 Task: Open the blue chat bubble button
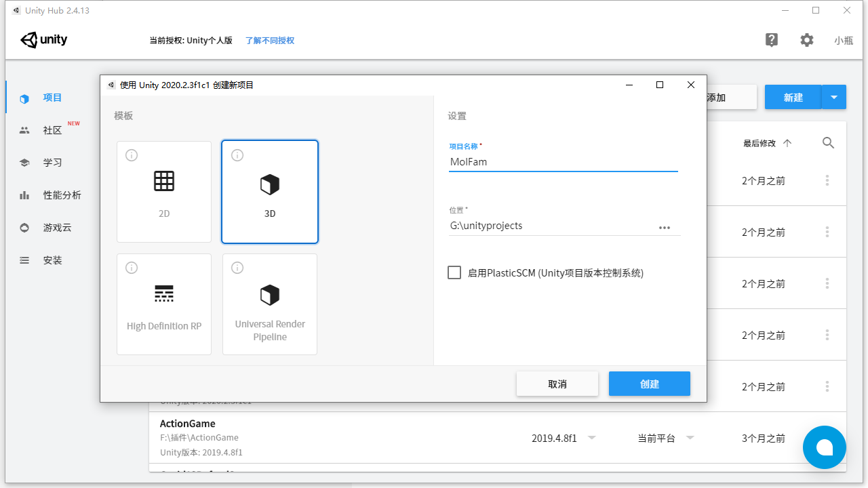825,447
